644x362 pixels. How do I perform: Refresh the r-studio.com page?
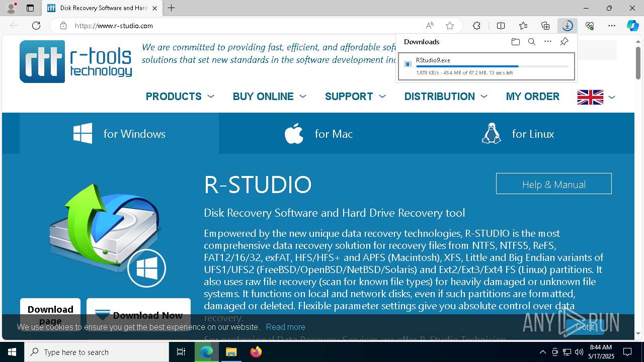[36, 26]
